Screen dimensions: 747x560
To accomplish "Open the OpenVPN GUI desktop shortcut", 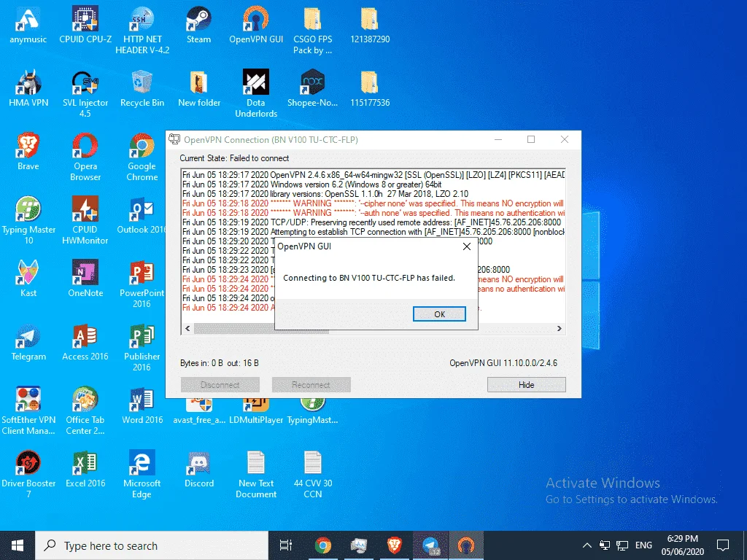I will [x=256, y=26].
